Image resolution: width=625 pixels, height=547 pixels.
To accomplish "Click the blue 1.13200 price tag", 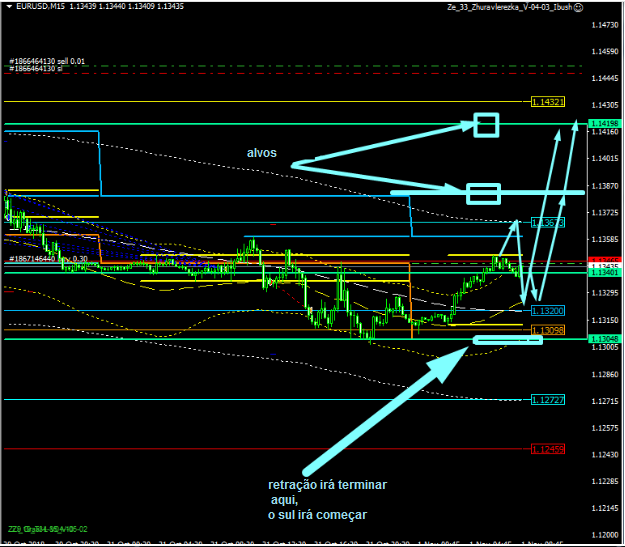I will pyautogui.click(x=548, y=311).
